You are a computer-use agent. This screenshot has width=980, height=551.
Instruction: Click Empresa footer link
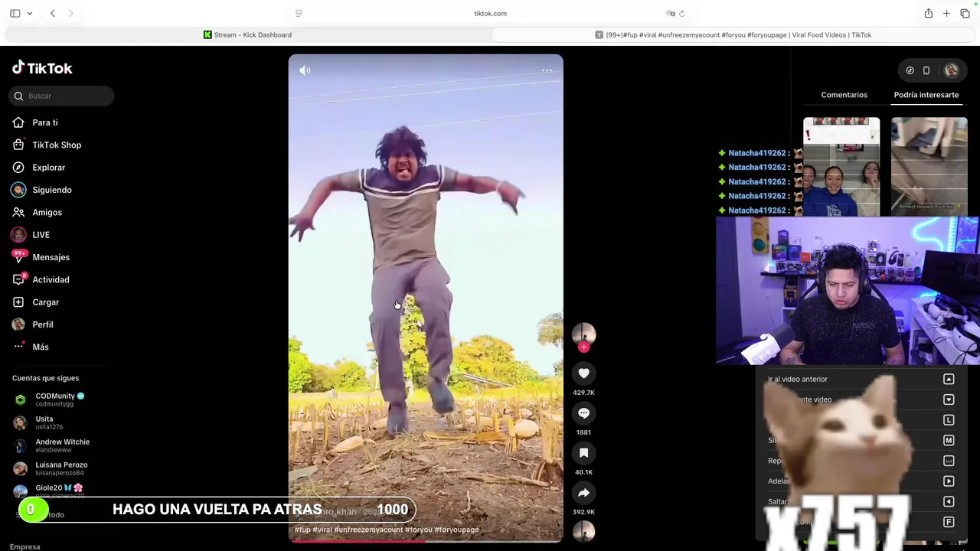(25, 547)
